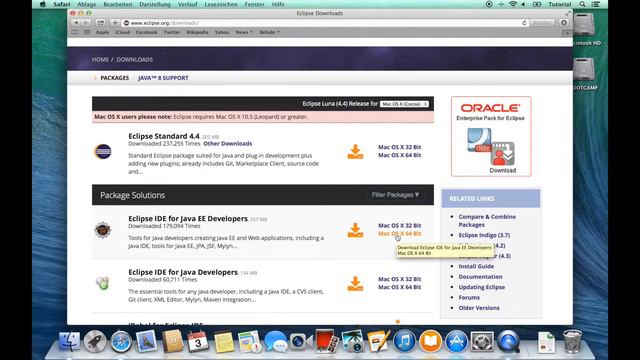
Task: Open Compare & Combine Packages link
Action: pyautogui.click(x=487, y=220)
